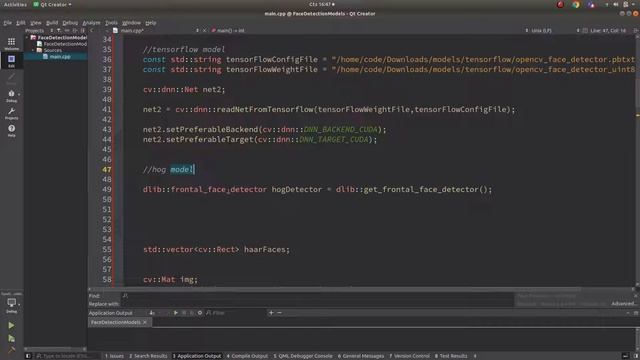Image resolution: width=640 pixels, height=360 pixels.
Task: Open the Build menu
Action: (x=52, y=23)
